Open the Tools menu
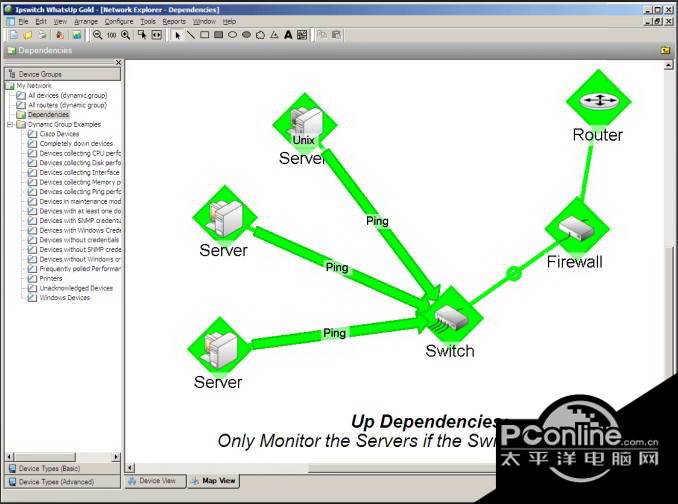This screenshot has height=504, width=678. [148, 21]
